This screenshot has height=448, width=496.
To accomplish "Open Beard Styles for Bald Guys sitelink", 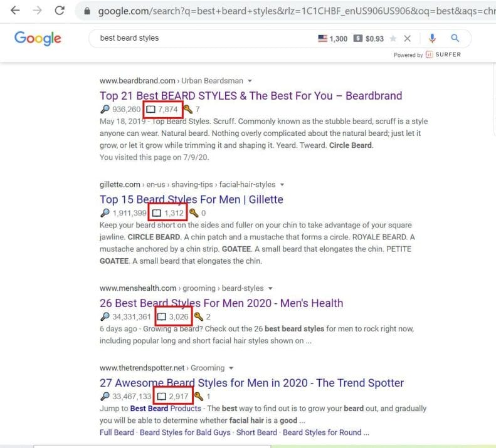I will tap(185, 432).
